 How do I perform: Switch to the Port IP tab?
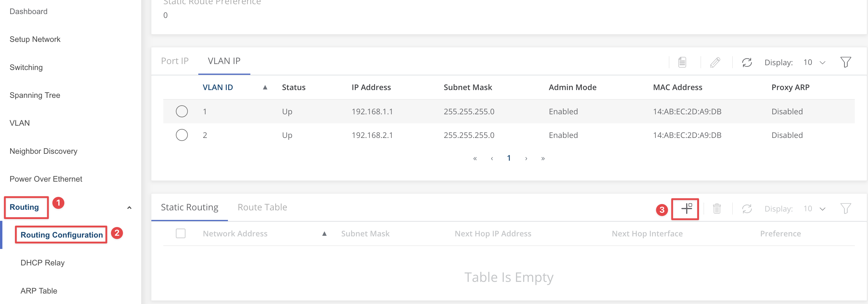(x=175, y=61)
